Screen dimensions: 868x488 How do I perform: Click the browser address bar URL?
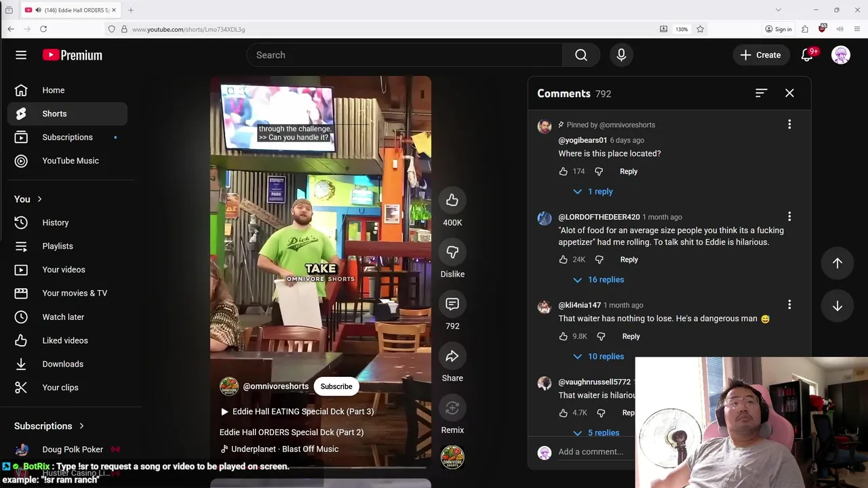click(x=189, y=29)
